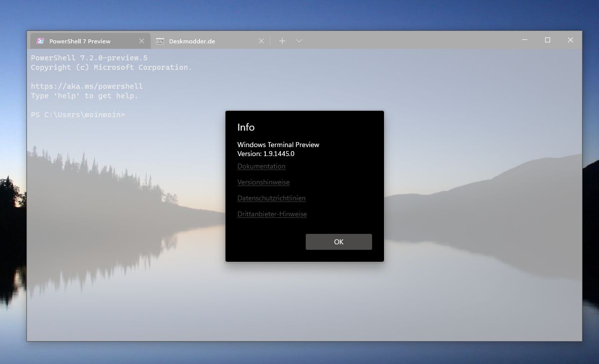Click the https://aka.ms/powershell text in terminal
Screen dimensions: 599x364
click(87, 86)
